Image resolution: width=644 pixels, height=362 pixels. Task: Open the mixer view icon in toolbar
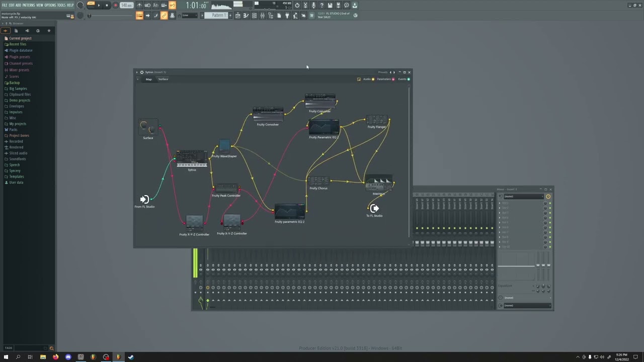262,16
